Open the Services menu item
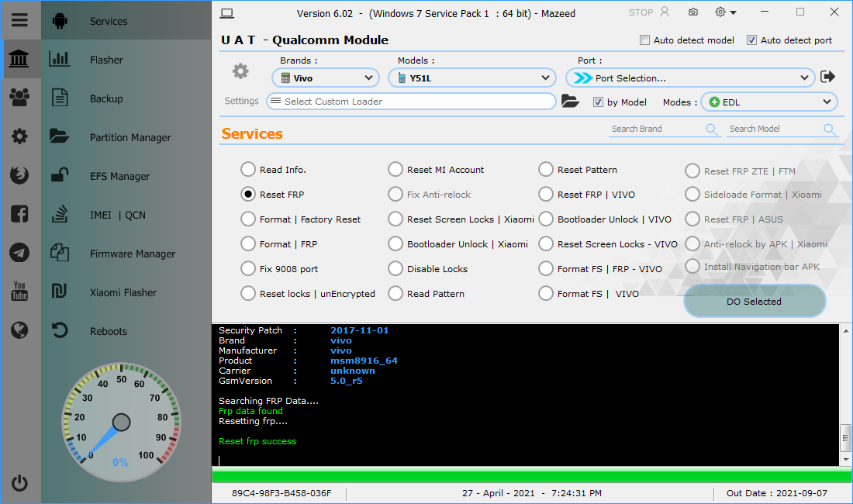Screen dimensions: 853x504 click(109, 21)
